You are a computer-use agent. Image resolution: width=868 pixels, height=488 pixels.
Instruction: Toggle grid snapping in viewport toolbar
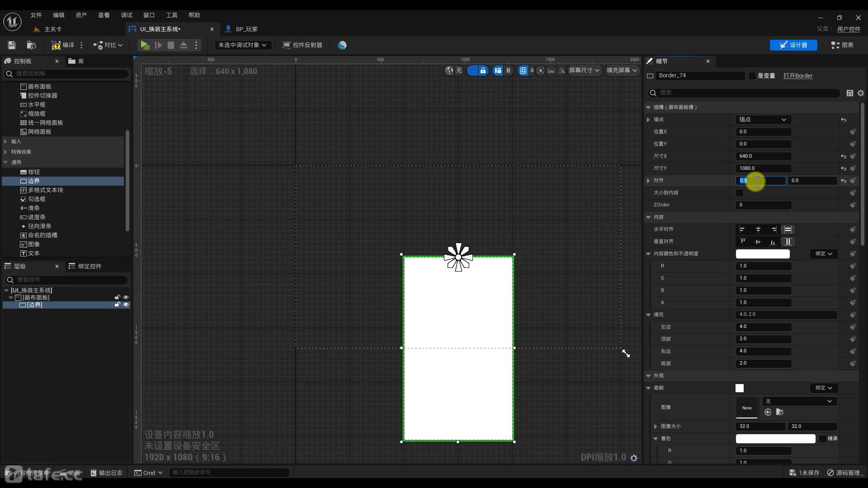523,70
